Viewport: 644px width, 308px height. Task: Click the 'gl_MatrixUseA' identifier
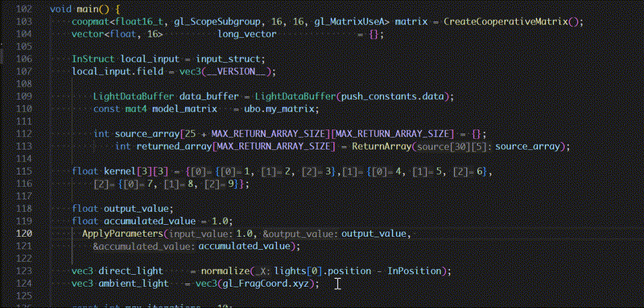click(349, 22)
